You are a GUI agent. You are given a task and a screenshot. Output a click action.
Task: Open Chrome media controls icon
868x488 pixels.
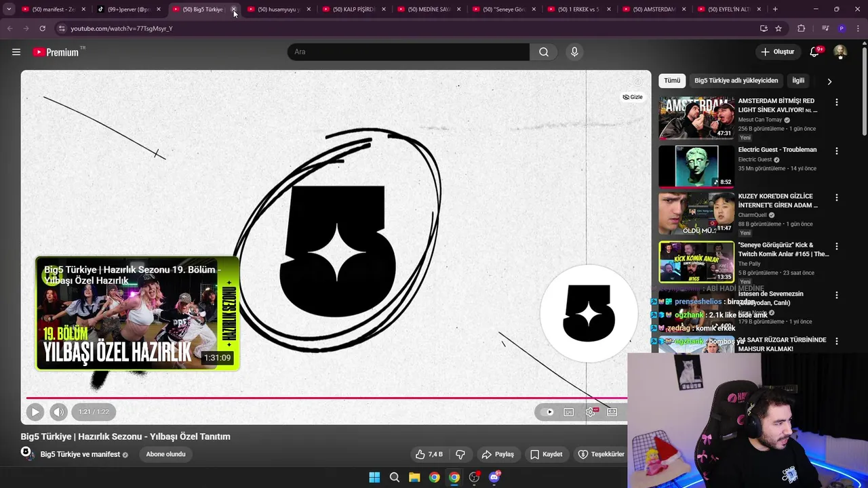click(825, 28)
